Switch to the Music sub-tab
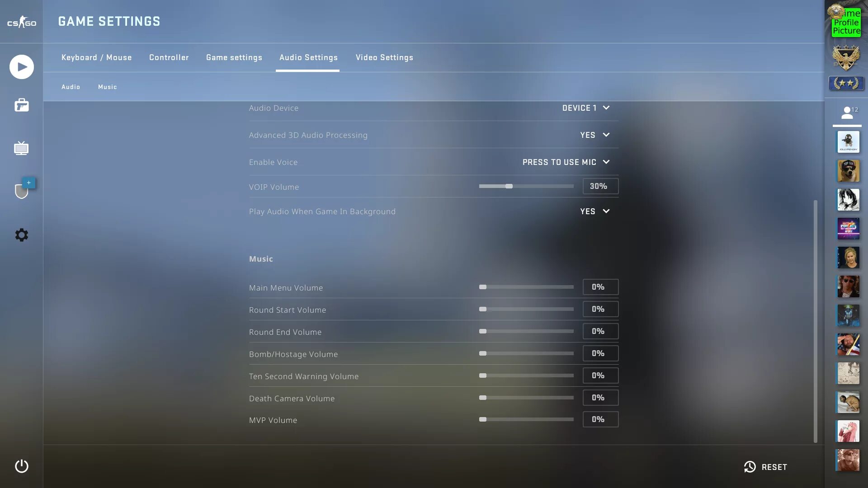Image resolution: width=868 pixels, height=488 pixels. [107, 87]
